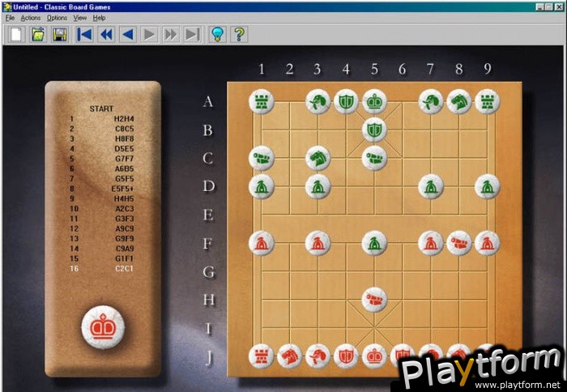Select red cannon at H5

coord(374,300)
